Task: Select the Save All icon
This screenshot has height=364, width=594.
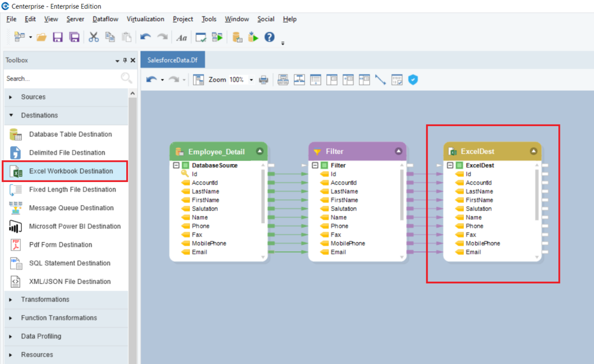Action: (75, 37)
